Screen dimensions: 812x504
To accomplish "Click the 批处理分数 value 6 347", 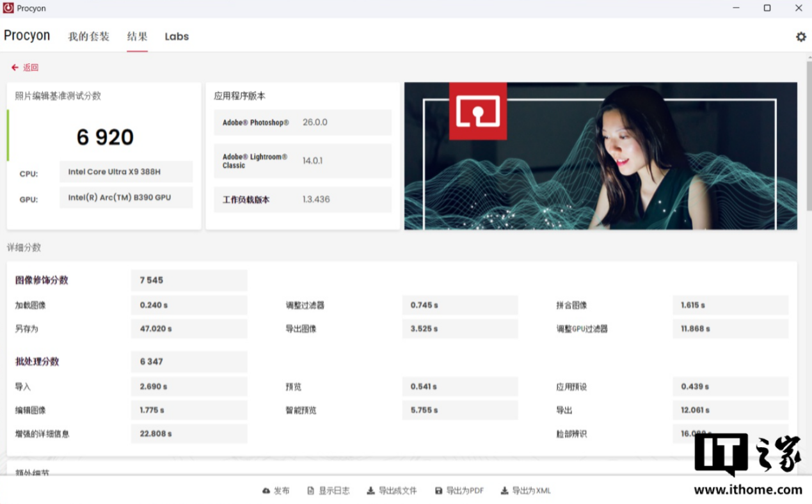I will tap(189, 361).
